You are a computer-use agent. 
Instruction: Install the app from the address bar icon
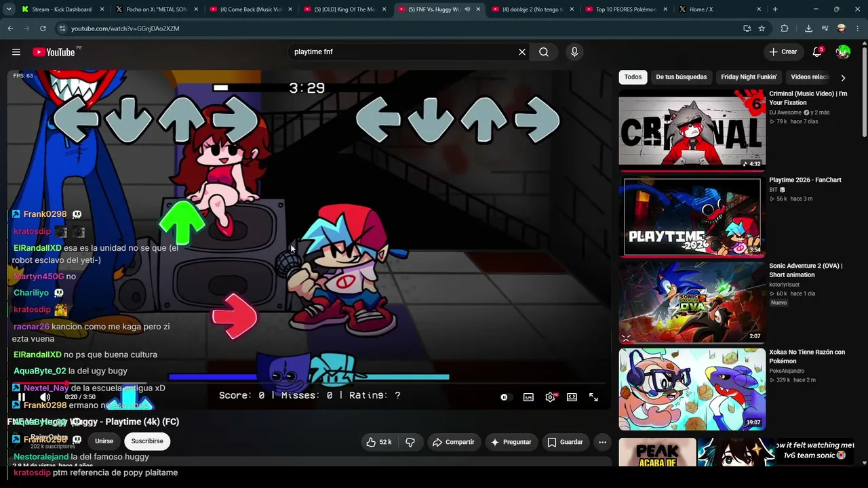coord(747,28)
